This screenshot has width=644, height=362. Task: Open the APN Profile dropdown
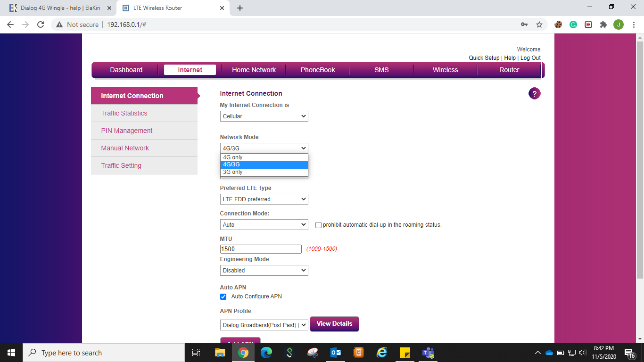tap(264, 325)
